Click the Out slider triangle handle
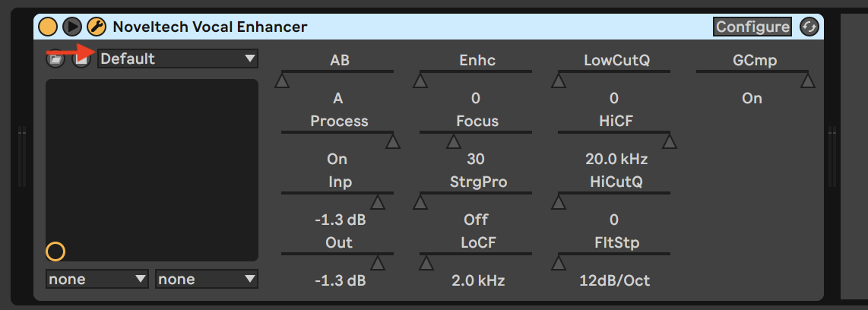 pyautogui.click(x=378, y=264)
